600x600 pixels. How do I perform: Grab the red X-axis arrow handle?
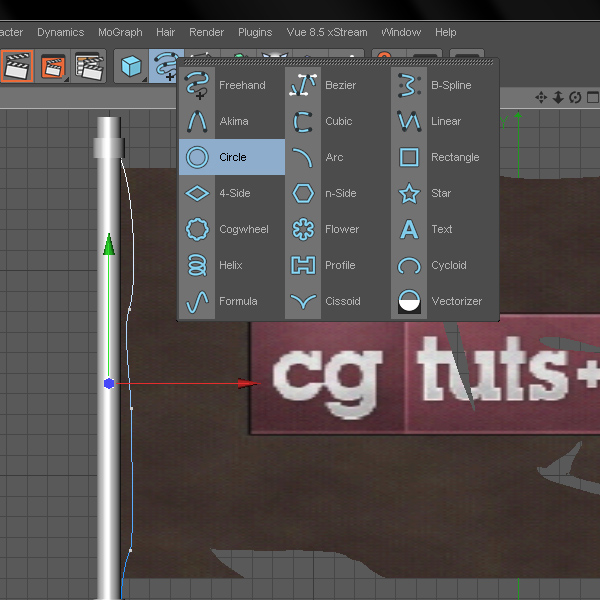click(x=249, y=383)
